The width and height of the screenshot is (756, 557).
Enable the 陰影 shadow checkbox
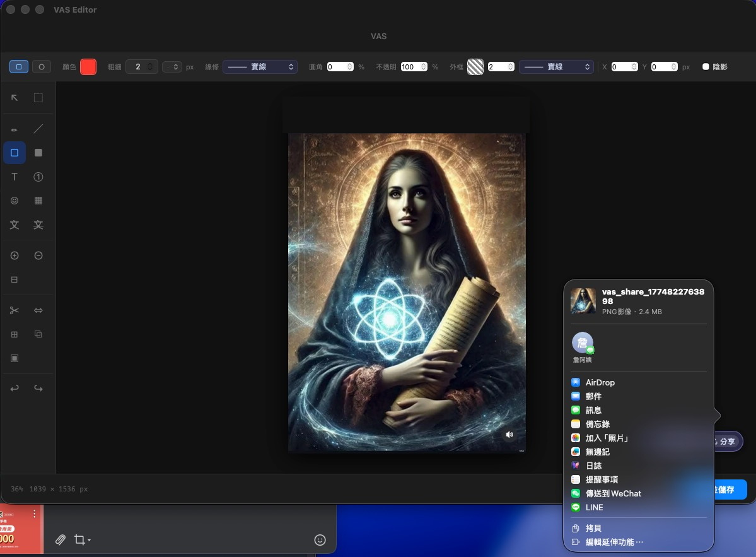tap(706, 66)
